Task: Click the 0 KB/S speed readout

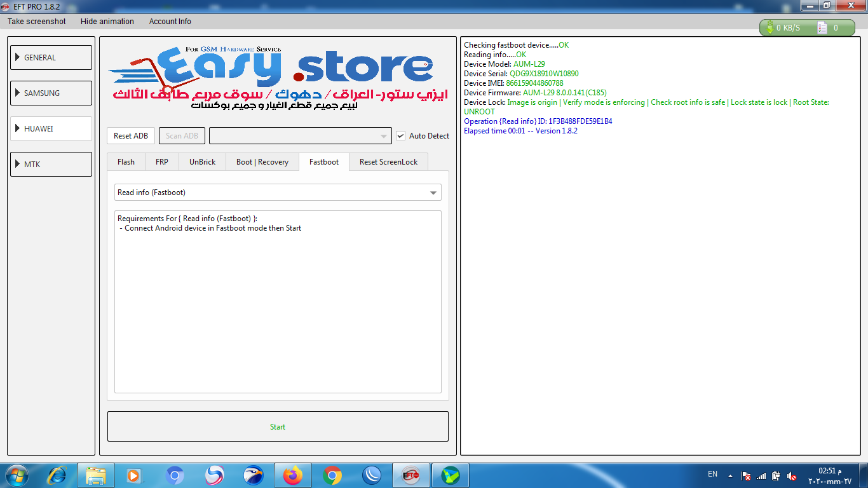Action: click(x=789, y=28)
